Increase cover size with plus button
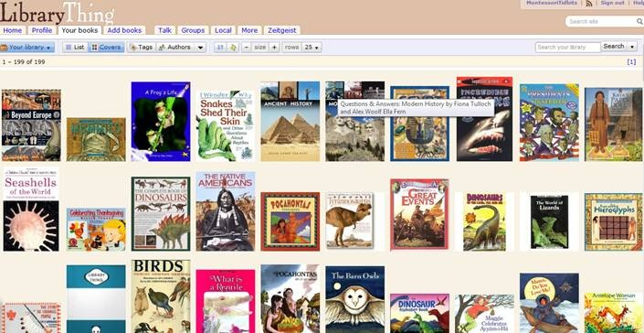The height and width of the screenshot is (333, 644). tap(274, 48)
